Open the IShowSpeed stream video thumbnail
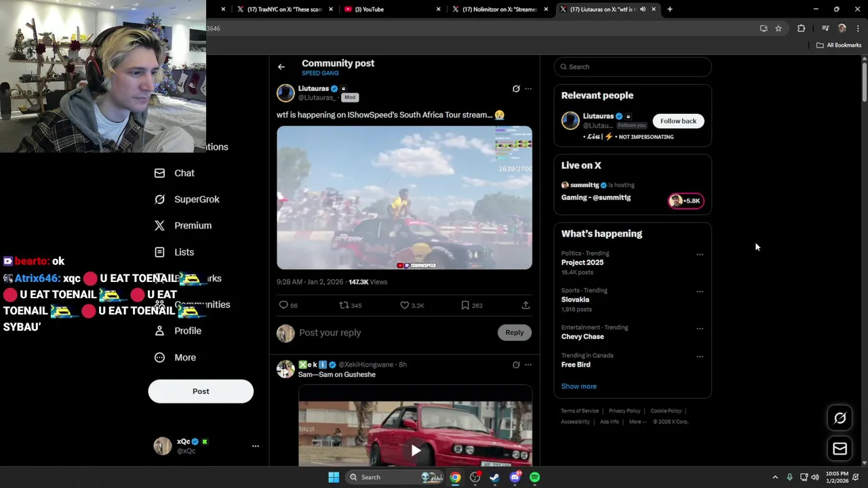 tap(404, 197)
